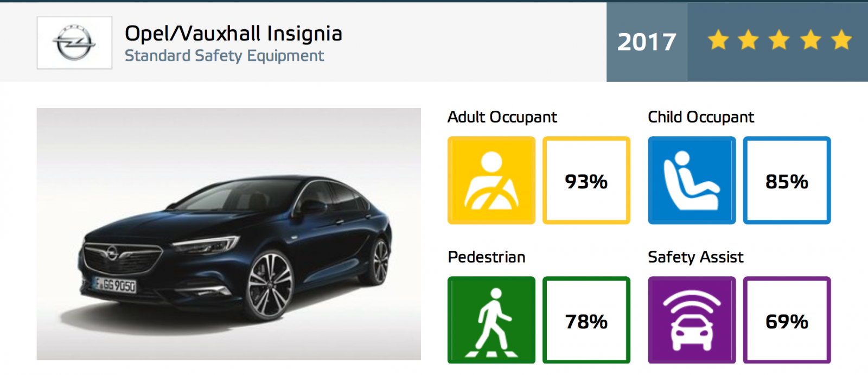868x375 pixels.
Task: Open the 93% Adult Occupant score box
Action: point(586,180)
